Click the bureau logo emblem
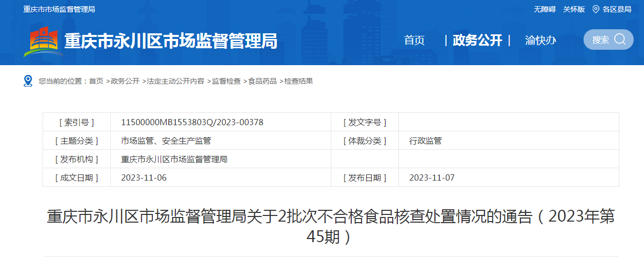 tap(43, 42)
